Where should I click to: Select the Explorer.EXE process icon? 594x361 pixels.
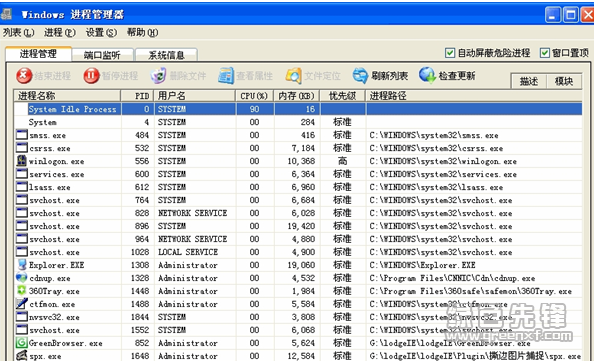click(x=22, y=264)
